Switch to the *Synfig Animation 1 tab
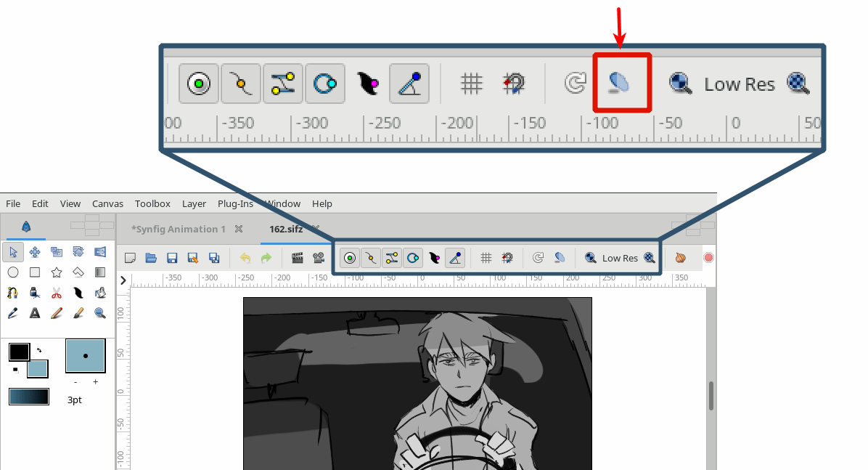This screenshot has width=868, height=470. 179,229
